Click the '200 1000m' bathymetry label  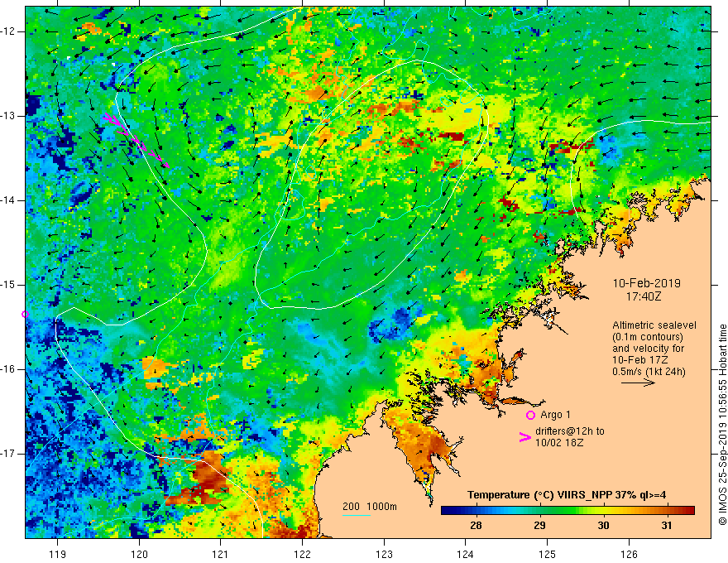(x=370, y=507)
